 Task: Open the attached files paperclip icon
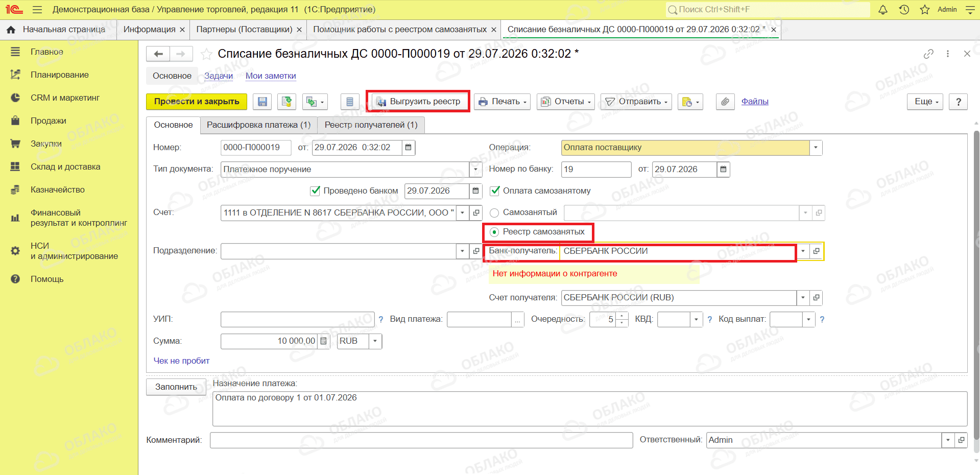click(725, 102)
